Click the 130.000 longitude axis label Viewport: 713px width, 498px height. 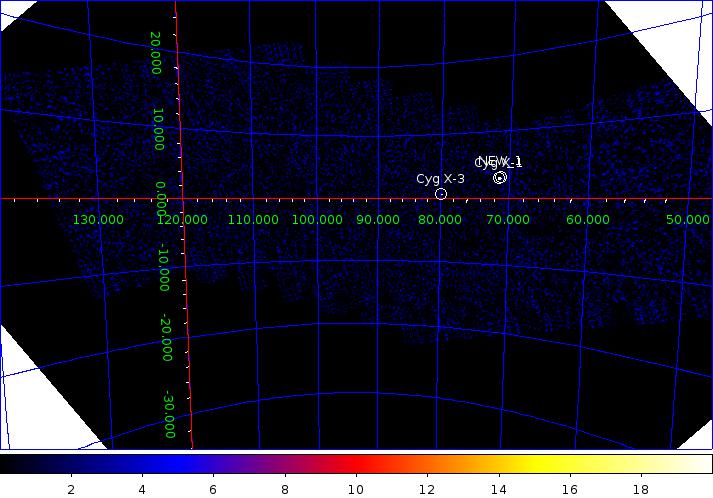[x=98, y=220]
